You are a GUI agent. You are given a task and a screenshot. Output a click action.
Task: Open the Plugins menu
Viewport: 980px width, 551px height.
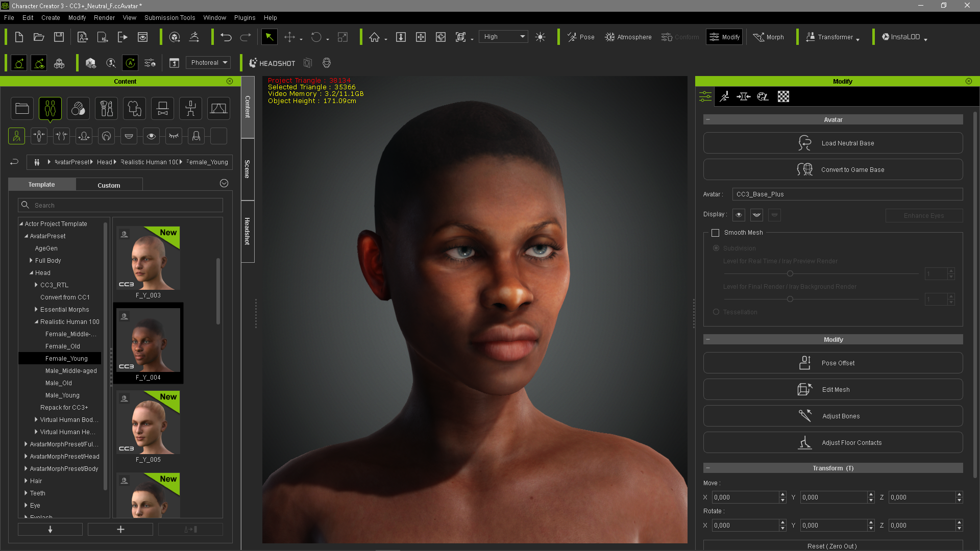244,17
